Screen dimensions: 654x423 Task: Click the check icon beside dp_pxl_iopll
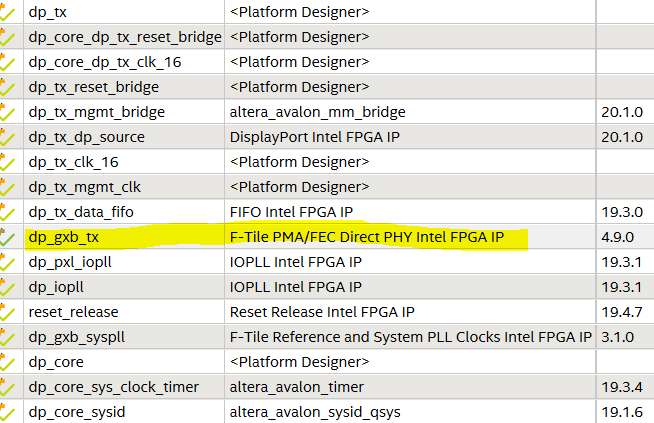tap(8, 262)
